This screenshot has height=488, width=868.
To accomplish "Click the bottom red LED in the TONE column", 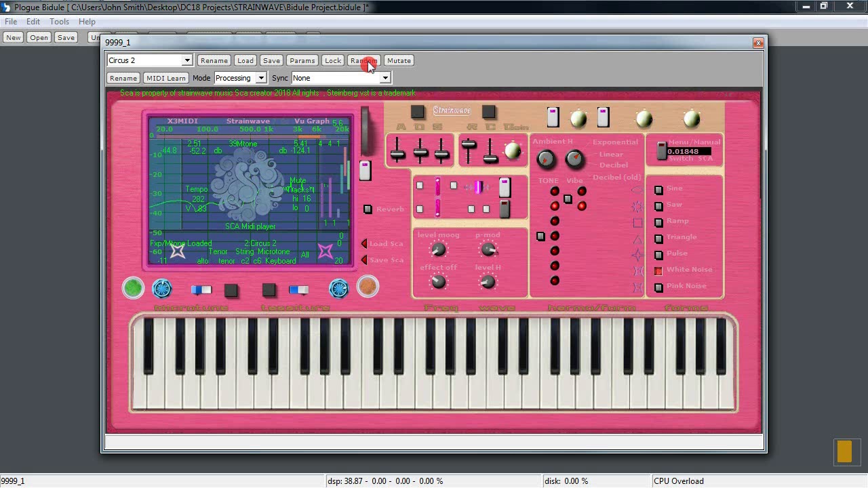I will pos(555,281).
